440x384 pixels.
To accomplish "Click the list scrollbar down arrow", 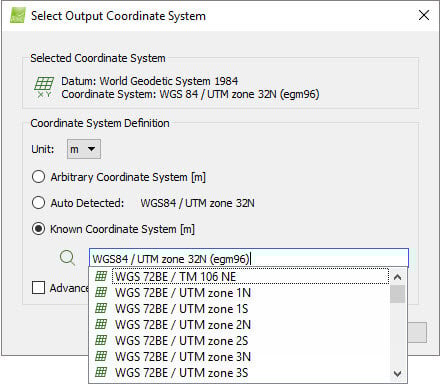I will tap(397, 374).
